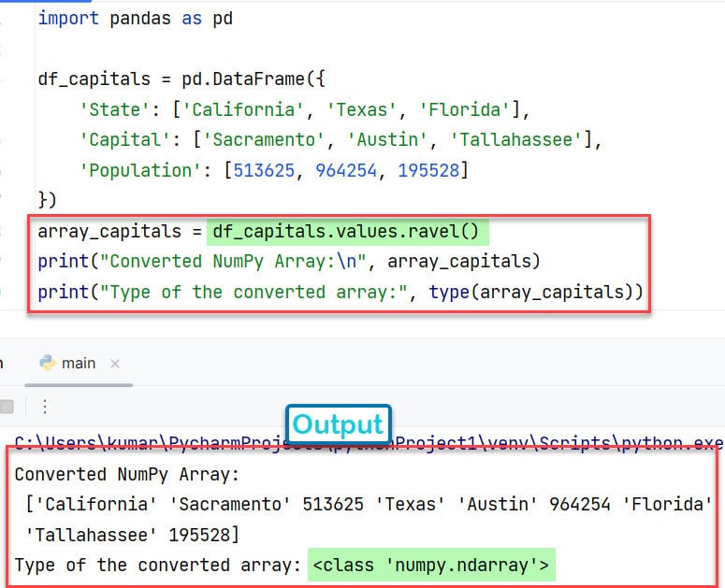Click 'Converted NumPy Array:' console output line
The width and height of the screenshot is (725, 588).
127,474
